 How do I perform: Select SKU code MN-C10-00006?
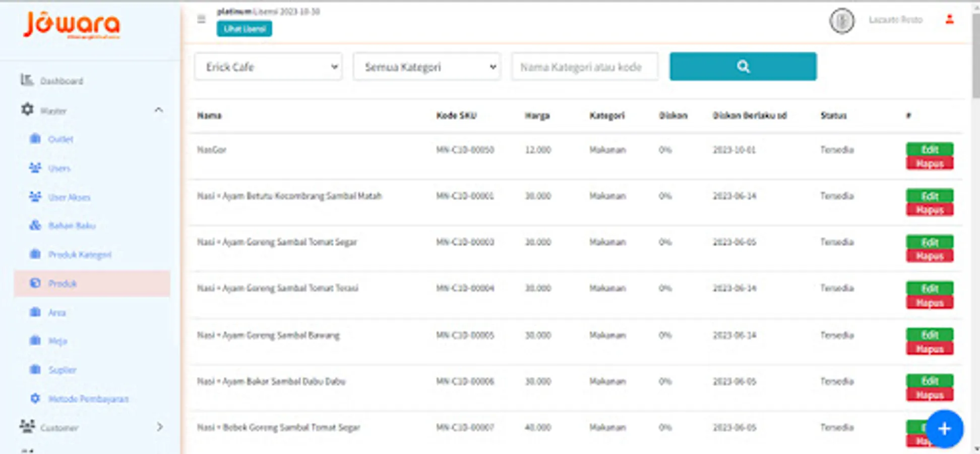pos(465,381)
